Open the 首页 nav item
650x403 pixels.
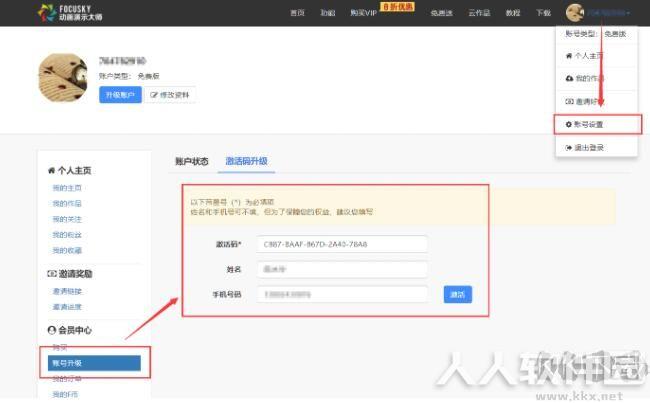point(297,13)
